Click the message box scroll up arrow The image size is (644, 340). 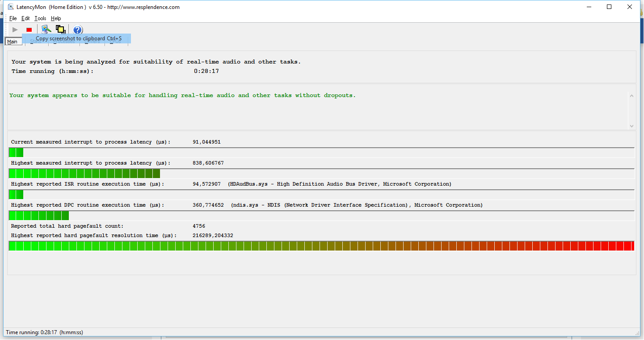[631, 95]
